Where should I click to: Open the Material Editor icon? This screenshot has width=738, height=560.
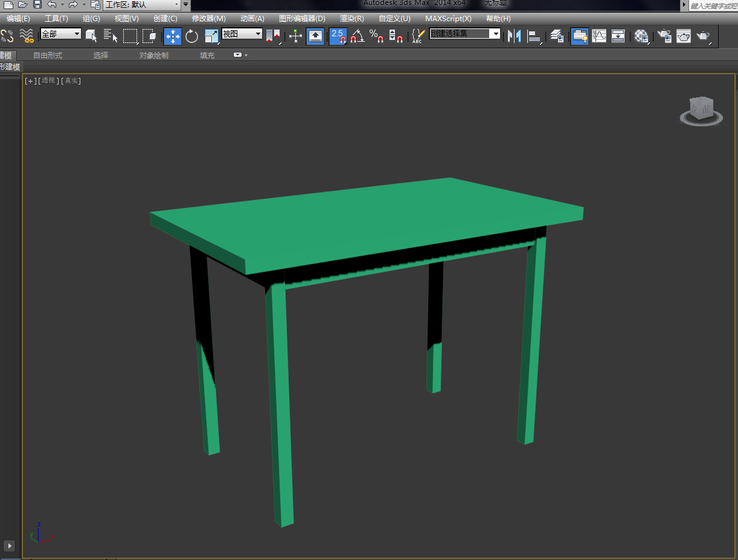click(x=641, y=36)
